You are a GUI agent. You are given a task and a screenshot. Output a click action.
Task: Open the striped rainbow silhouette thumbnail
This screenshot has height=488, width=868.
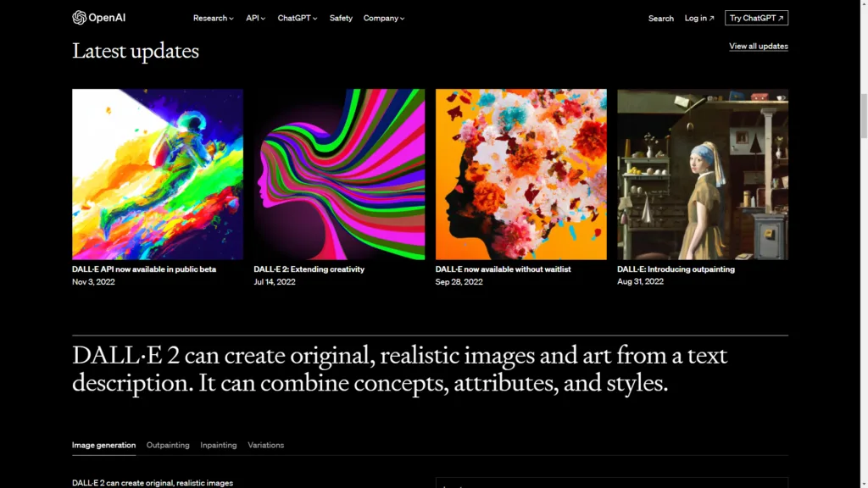[339, 175]
